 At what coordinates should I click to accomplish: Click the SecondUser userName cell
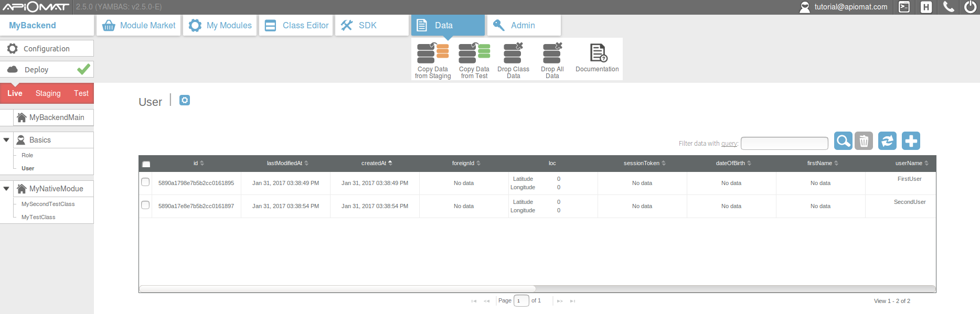click(910, 202)
